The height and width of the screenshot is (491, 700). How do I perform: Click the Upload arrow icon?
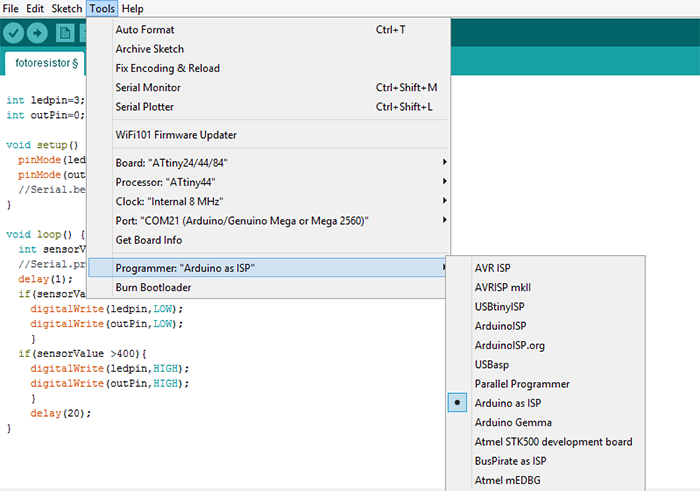38,33
